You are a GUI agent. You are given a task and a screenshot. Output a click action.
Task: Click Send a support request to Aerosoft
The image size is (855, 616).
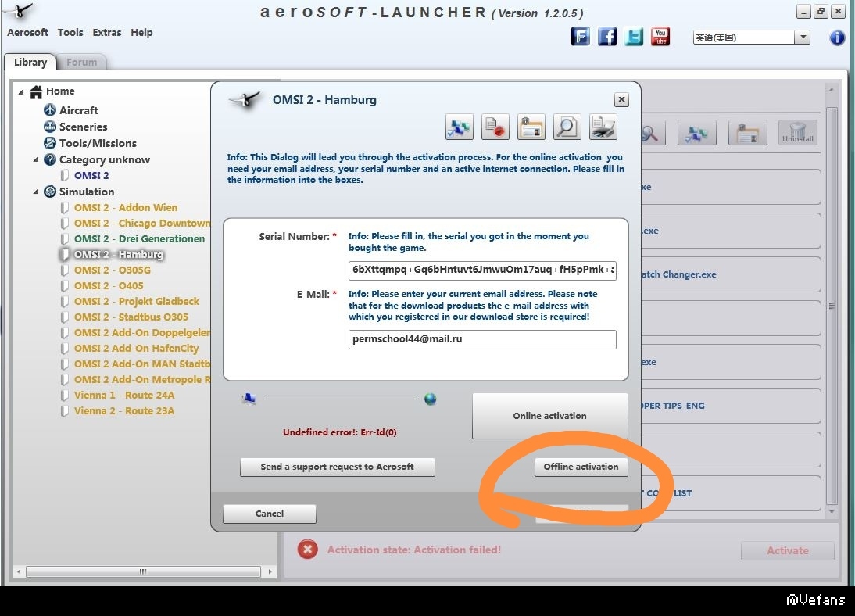(337, 467)
